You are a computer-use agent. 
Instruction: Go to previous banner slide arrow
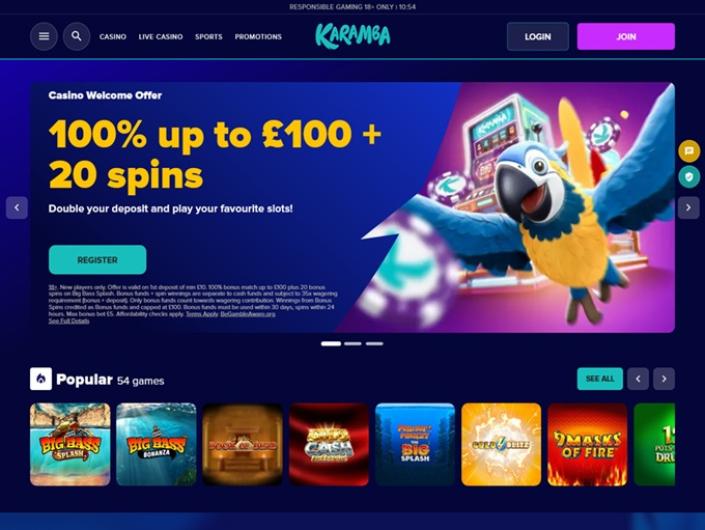tap(17, 208)
